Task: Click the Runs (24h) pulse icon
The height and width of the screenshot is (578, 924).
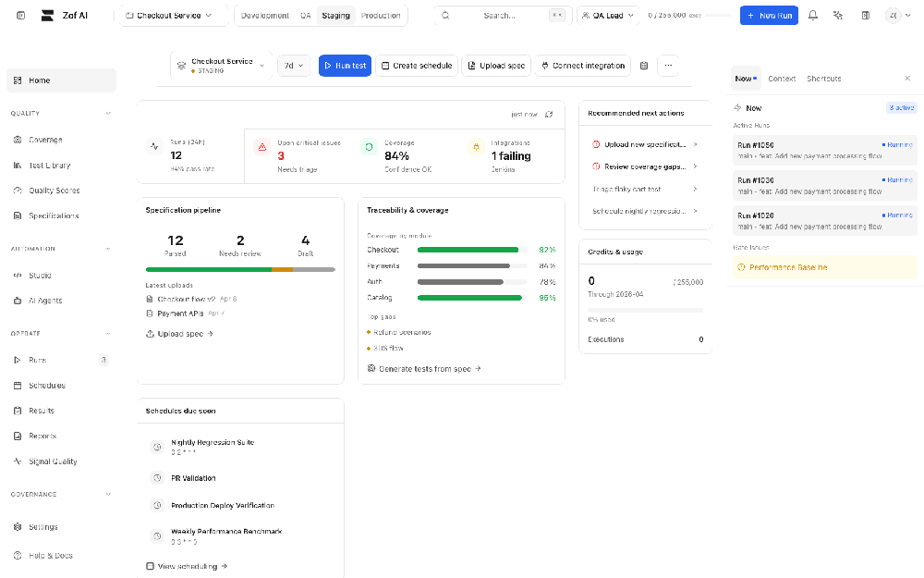Action: pos(154,146)
